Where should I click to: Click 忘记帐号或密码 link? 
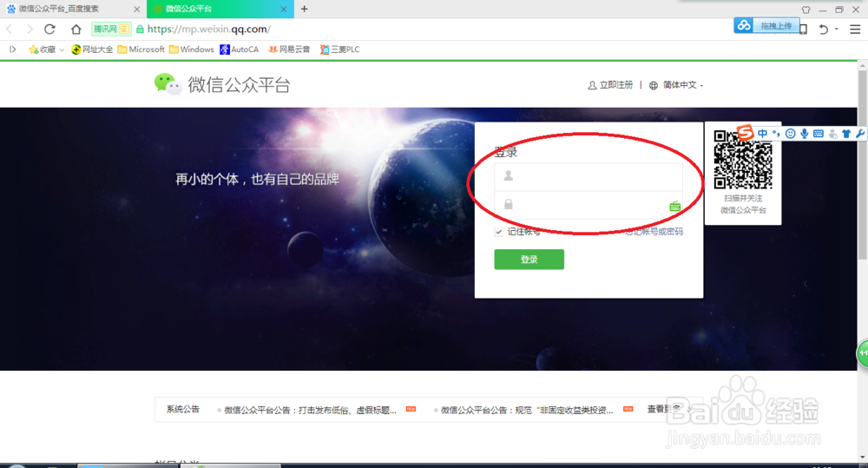[x=654, y=232]
